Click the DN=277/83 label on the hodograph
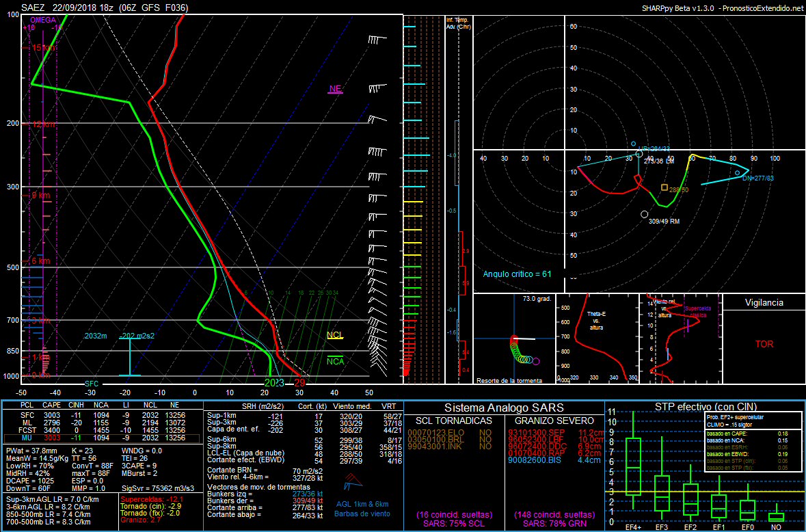The height and width of the screenshot is (532, 806). point(757,178)
